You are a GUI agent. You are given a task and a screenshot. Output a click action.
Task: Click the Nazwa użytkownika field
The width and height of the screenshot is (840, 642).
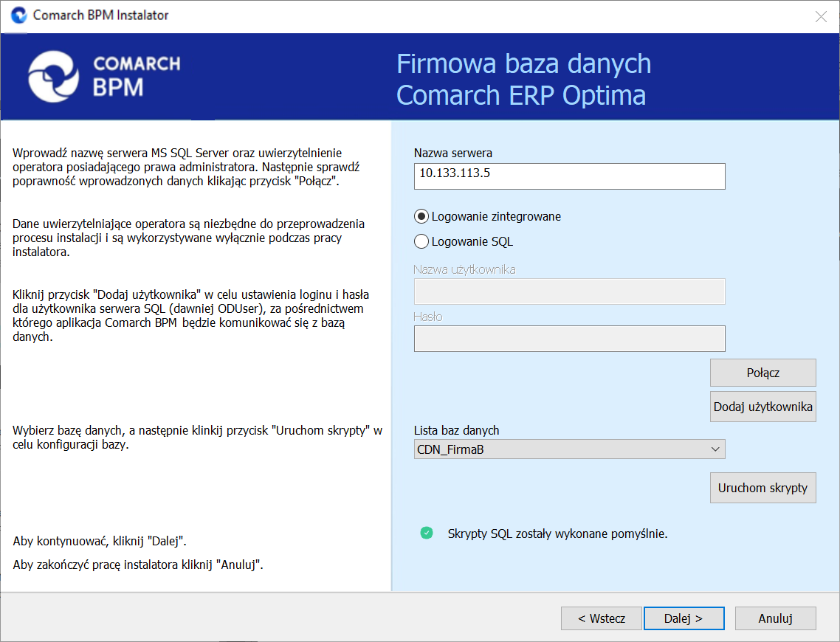pyautogui.click(x=569, y=291)
